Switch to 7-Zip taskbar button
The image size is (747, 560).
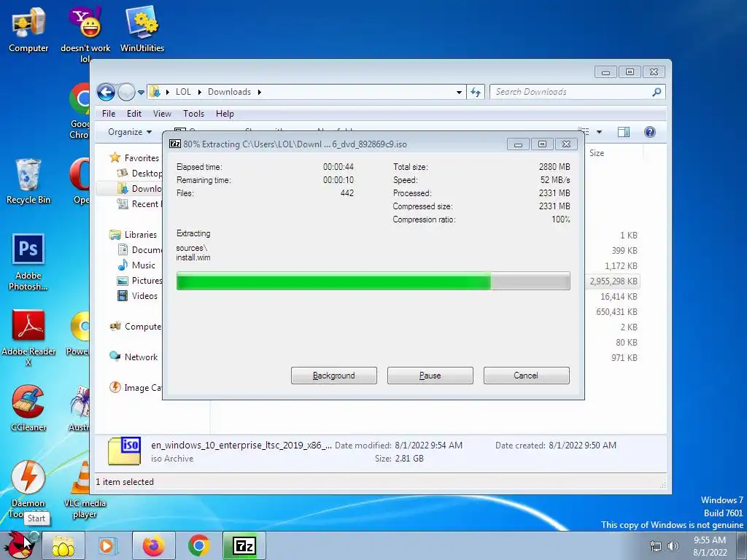coord(244,545)
